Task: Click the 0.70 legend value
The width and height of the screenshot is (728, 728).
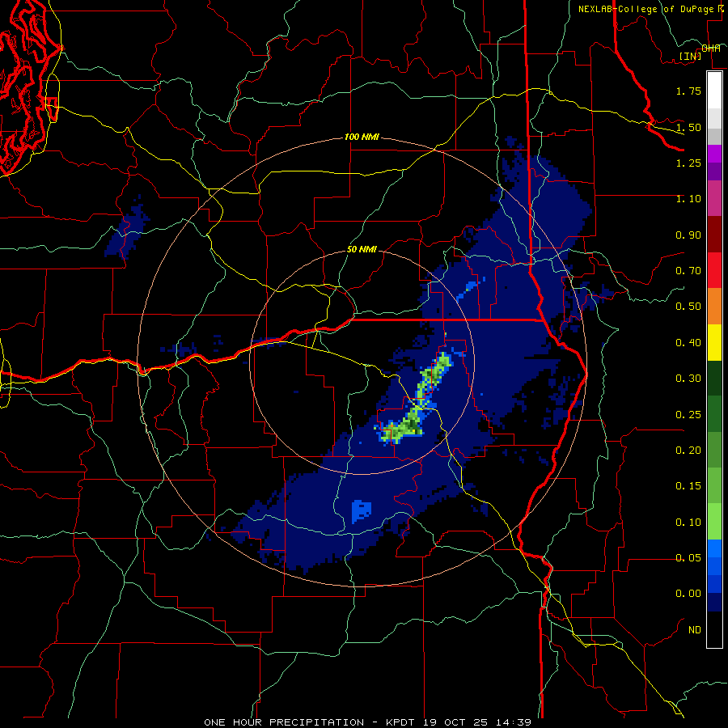Action: [x=688, y=271]
